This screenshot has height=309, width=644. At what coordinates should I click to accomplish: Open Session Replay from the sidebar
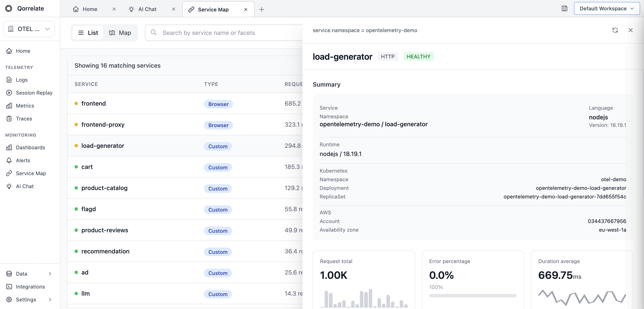pyautogui.click(x=9, y=93)
